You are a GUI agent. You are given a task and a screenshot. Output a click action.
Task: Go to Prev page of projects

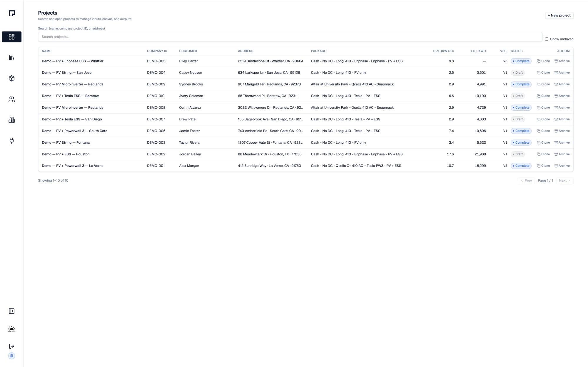coord(526,180)
